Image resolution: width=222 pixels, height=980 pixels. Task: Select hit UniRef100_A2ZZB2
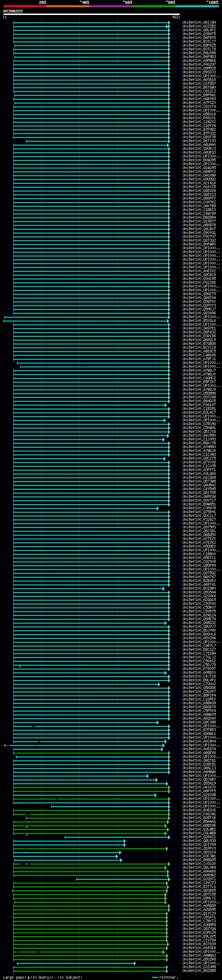(x=199, y=26)
